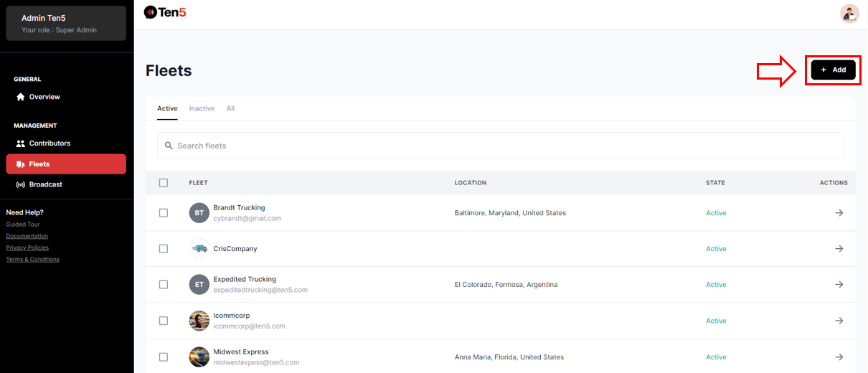
Task: Open arrow action for Midwest Express
Action: [x=839, y=357]
